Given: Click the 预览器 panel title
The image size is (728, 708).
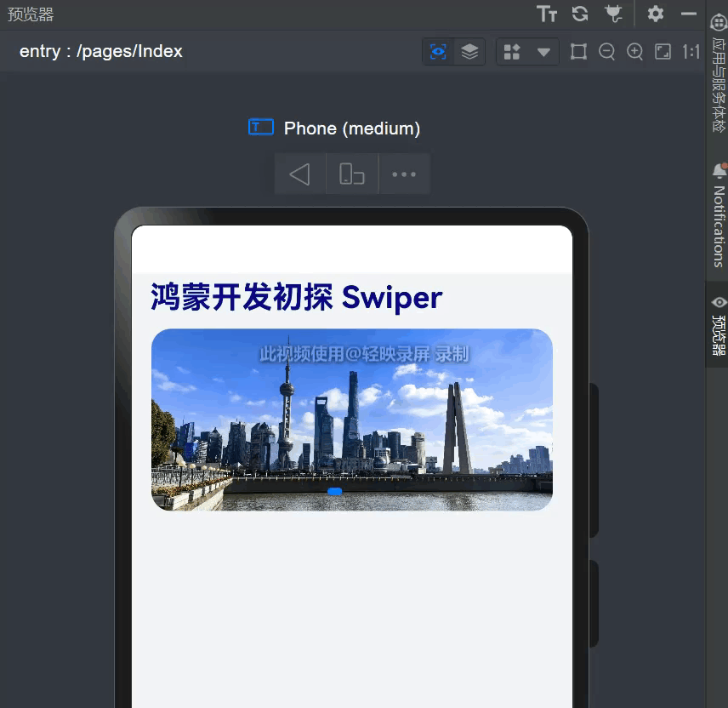Looking at the screenshot, I should tap(31, 14).
